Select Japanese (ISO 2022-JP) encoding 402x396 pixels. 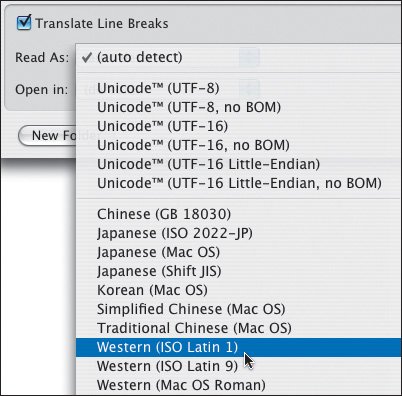[238, 233]
